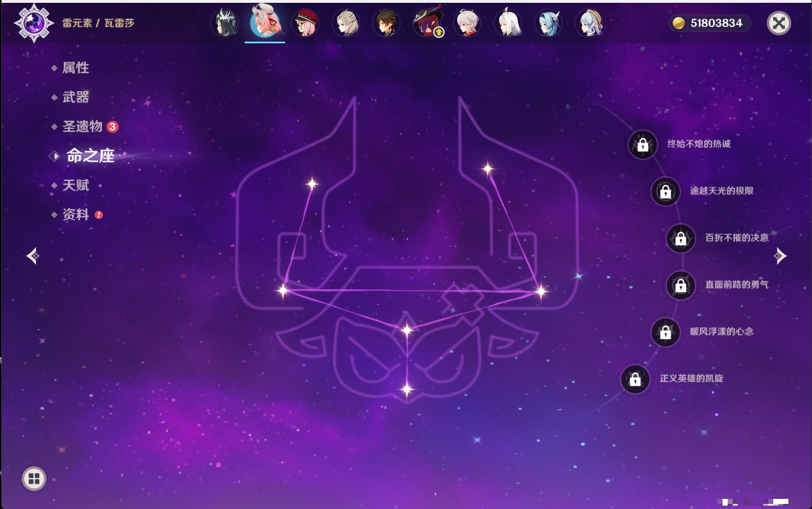The width and height of the screenshot is (812, 509).
Task: Select the avatar with the yellow upgrade arrow
Action: point(428,23)
